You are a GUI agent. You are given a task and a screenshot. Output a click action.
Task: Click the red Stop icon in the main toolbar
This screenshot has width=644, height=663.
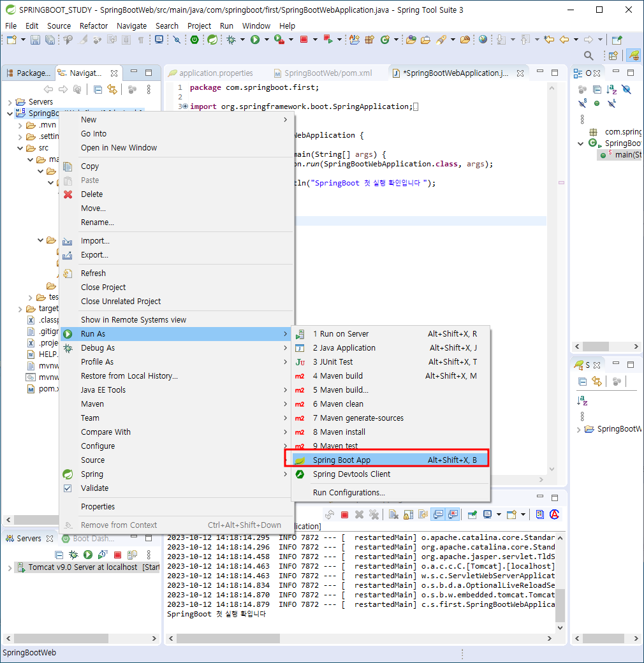pyautogui.click(x=304, y=40)
